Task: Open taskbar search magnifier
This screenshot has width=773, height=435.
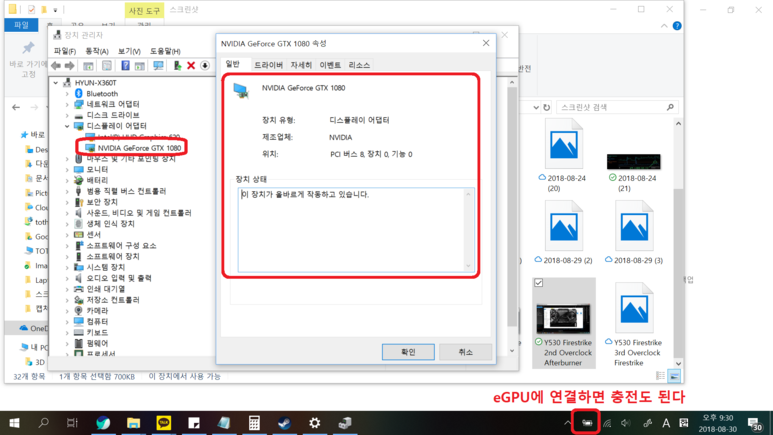Action: (x=43, y=423)
